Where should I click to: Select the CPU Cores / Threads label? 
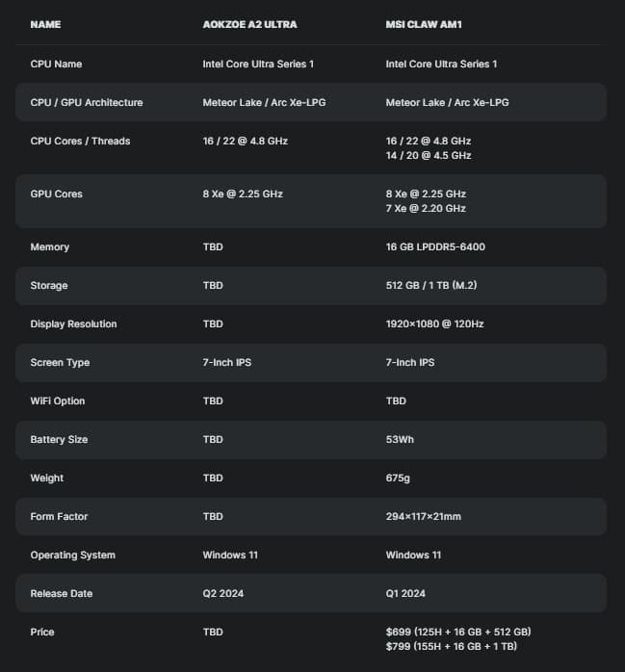coord(80,141)
